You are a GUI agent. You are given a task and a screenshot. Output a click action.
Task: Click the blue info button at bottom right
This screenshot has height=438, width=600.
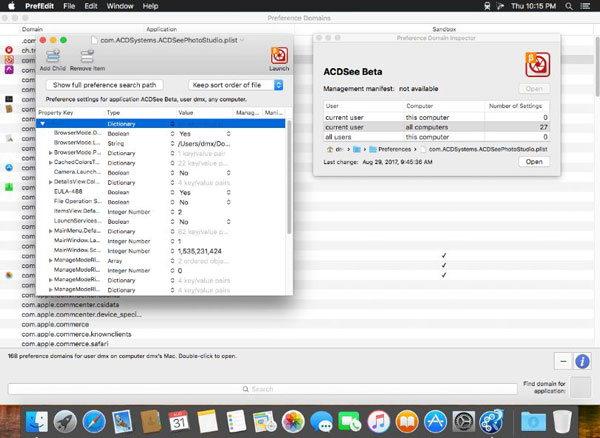(x=582, y=361)
